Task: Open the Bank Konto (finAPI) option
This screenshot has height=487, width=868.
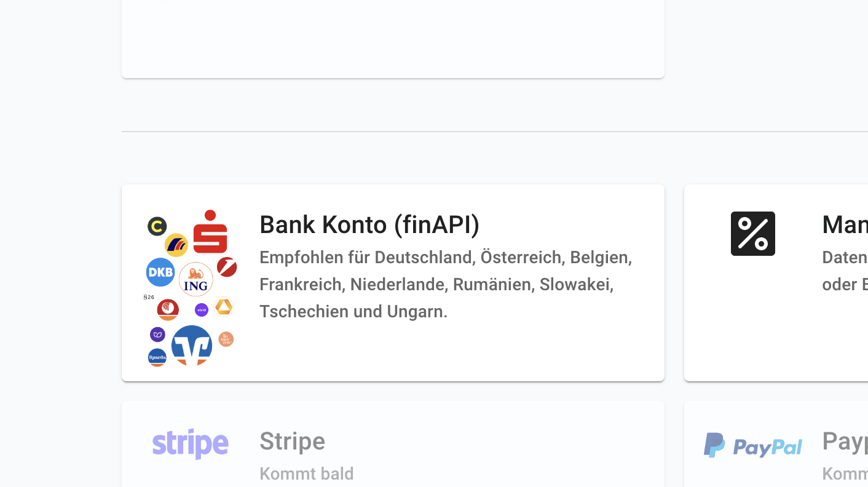Action: click(x=369, y=225)
